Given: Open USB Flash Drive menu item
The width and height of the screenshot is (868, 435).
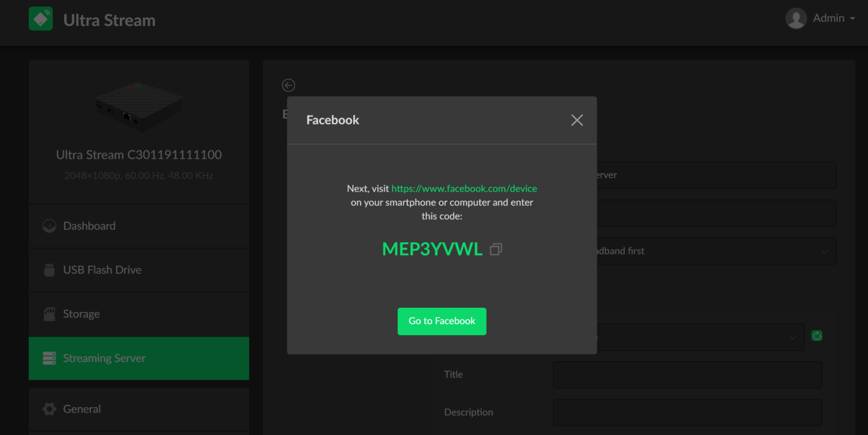Looking at the screenshot, I should click(x=139, y=269).
